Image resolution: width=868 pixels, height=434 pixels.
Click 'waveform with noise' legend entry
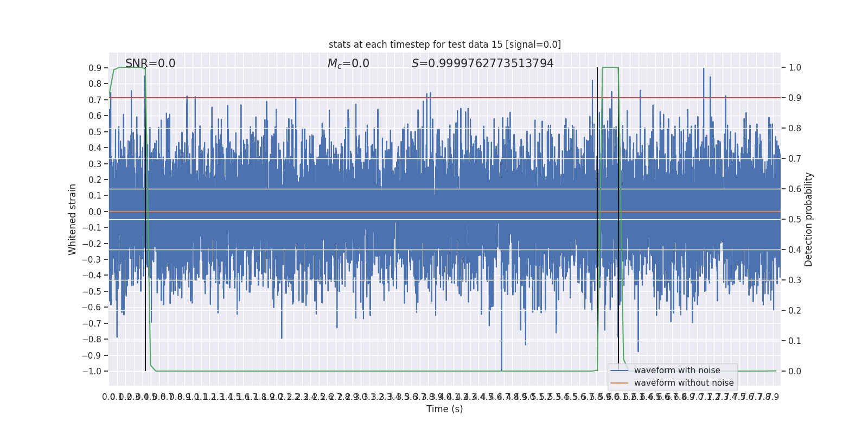pos(677,371)
